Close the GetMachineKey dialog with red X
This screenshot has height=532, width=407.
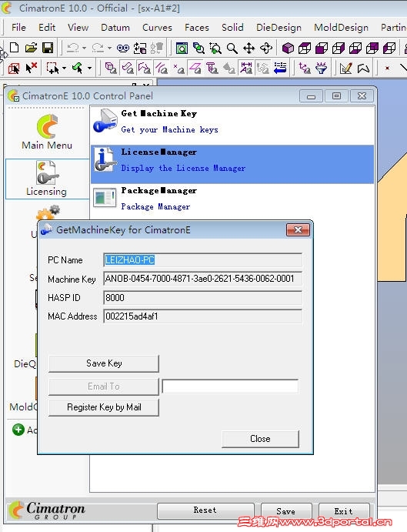[298, 230]
